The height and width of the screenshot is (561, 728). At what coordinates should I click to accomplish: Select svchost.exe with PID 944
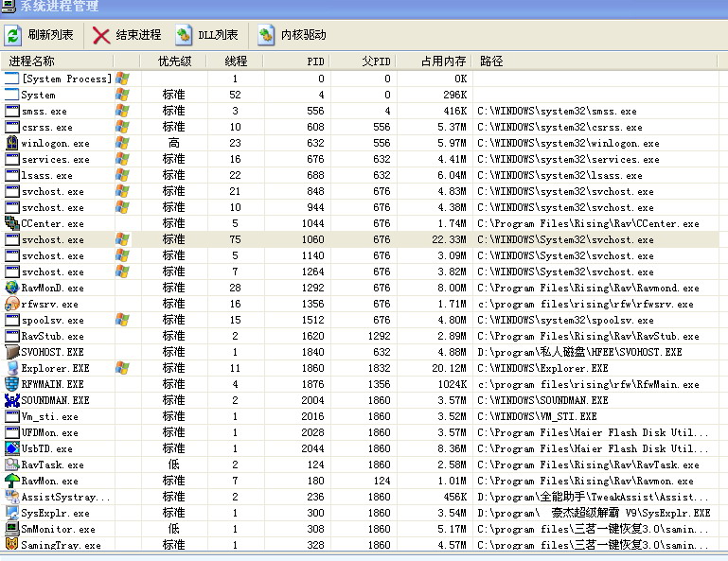[52, 207]
